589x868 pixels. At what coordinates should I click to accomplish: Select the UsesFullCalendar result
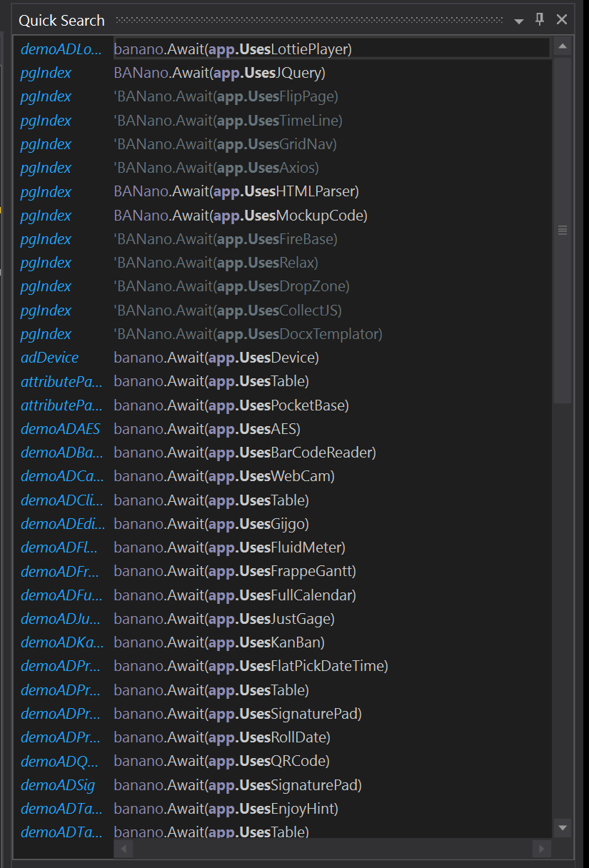pyautogui.click(x=235, y=595)
